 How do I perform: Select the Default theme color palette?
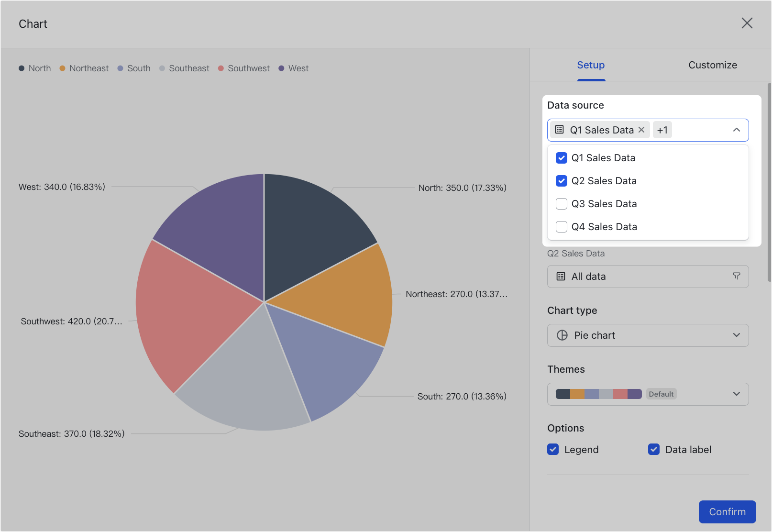point(596,394)
